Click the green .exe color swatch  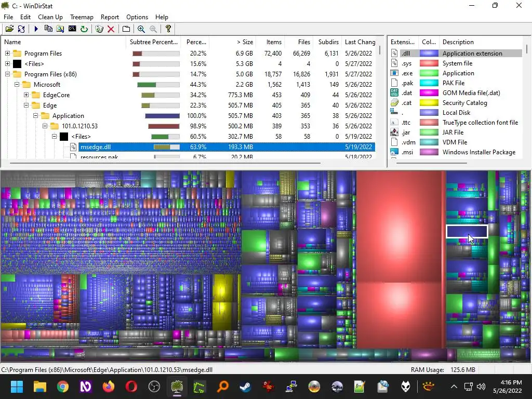click(429, 73)
